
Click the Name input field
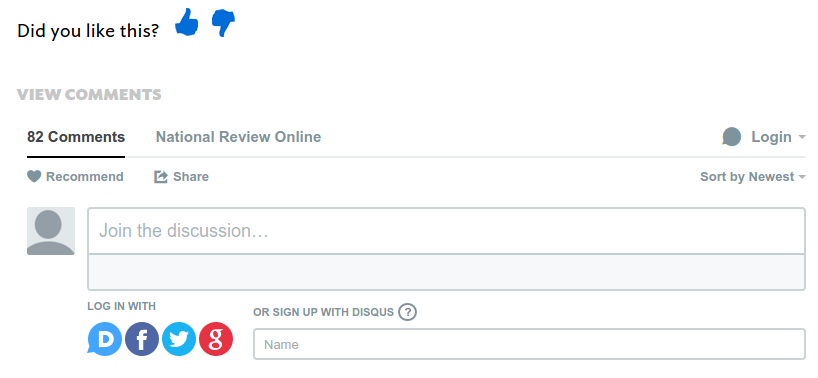pos(530,344)
